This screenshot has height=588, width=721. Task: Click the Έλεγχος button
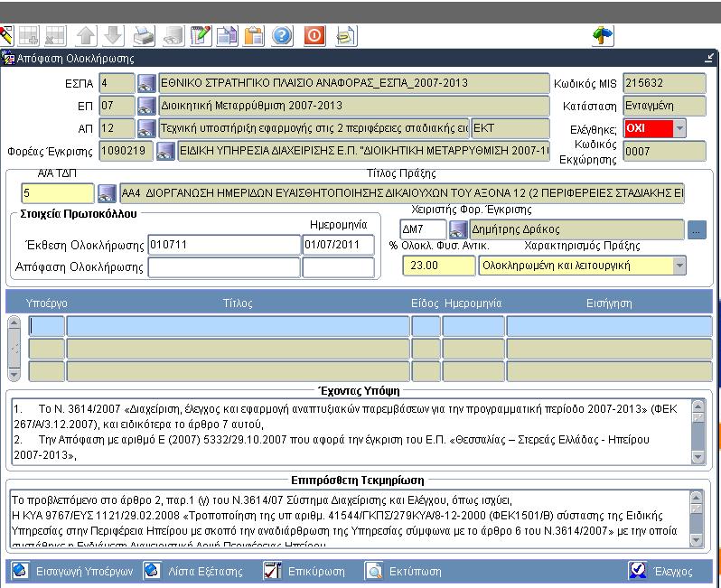tap(660, 572)
